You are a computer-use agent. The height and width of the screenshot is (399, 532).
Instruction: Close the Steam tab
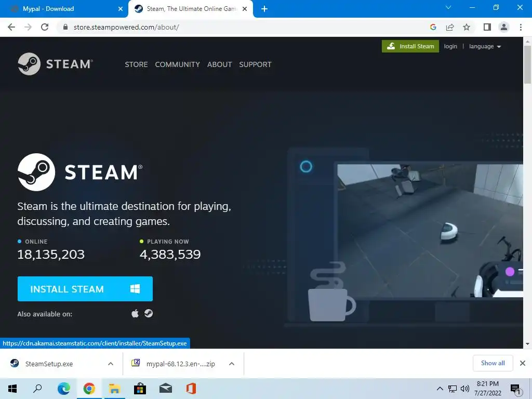(245, 9)
